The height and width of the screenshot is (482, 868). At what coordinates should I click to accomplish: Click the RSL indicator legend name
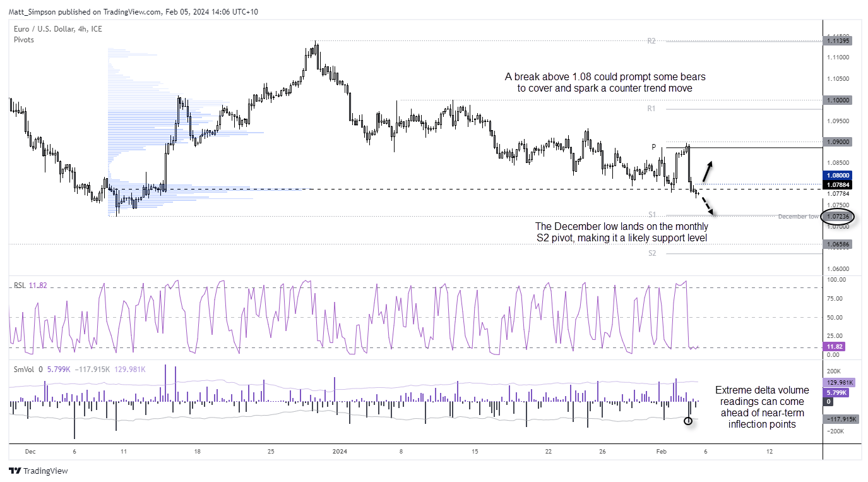point(20,286)
